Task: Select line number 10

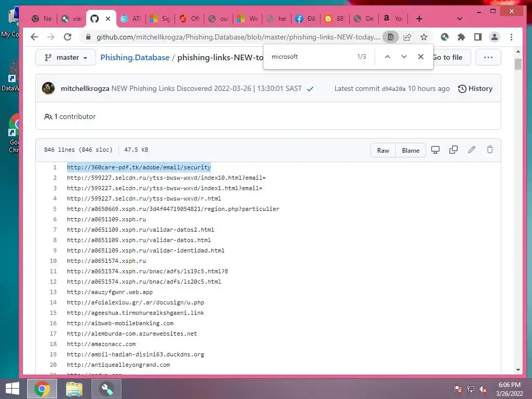Action: (x=53, y=261)
